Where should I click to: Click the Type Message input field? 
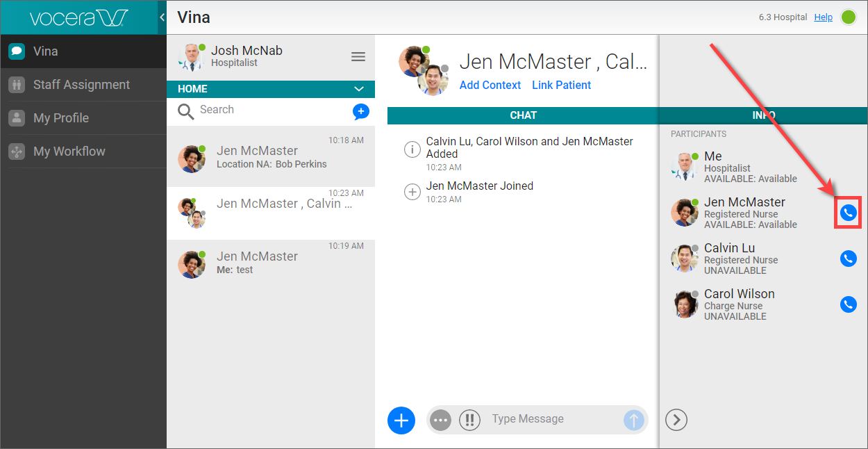coord(552,419)
